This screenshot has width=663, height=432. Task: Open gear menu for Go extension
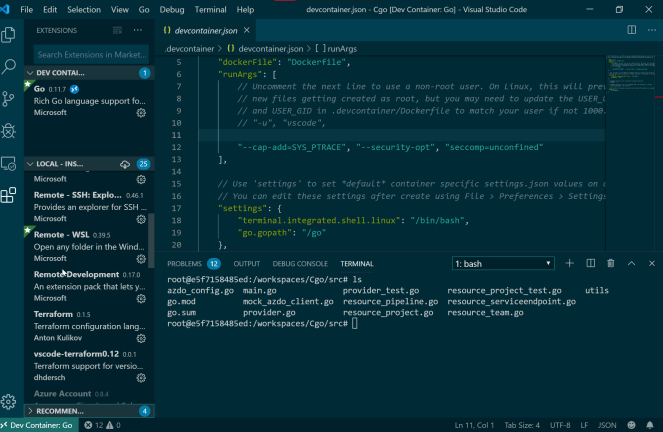(x=141, y=113)
